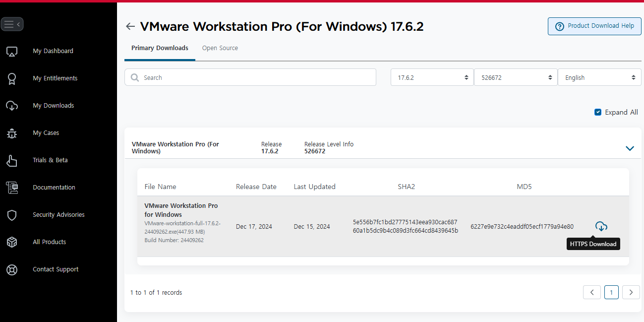Click the File Name column header
The image size is (644, 322).
pos(160,187)
